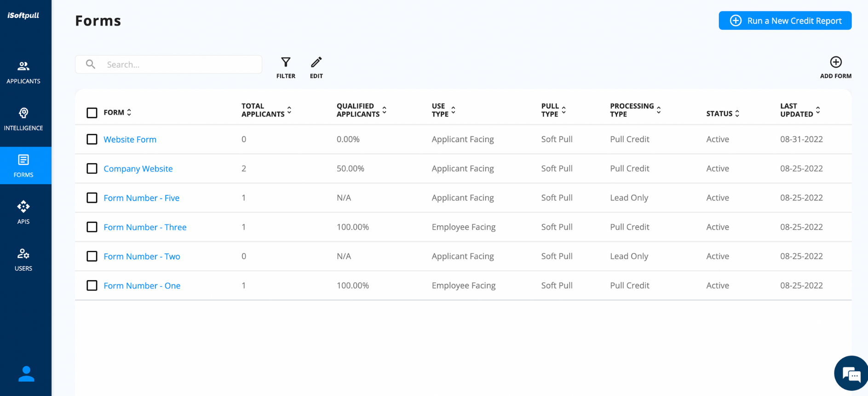Open the chat support bubble
Image resolution: width=868 pixels, height=396 pixels.
tap(851, 373)
